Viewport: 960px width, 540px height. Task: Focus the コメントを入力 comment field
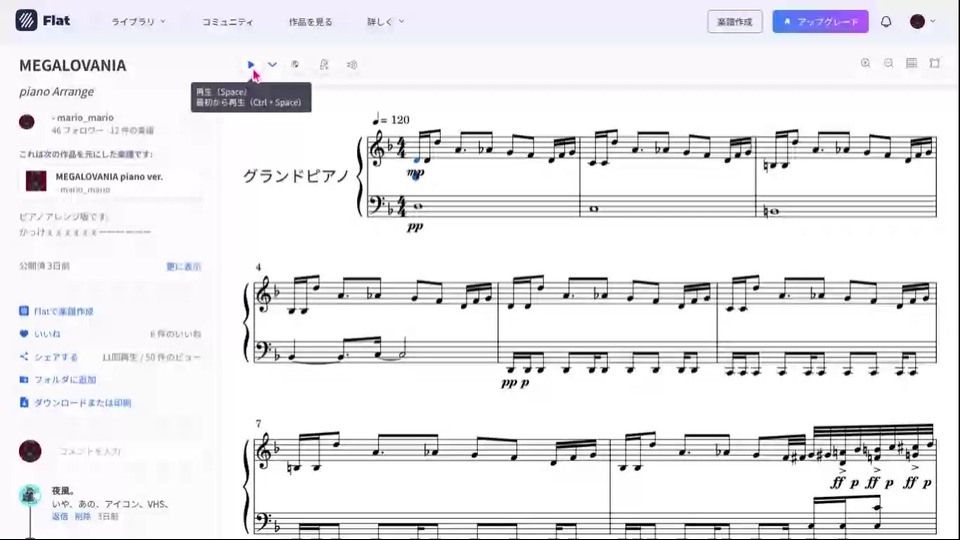[129, 451]
